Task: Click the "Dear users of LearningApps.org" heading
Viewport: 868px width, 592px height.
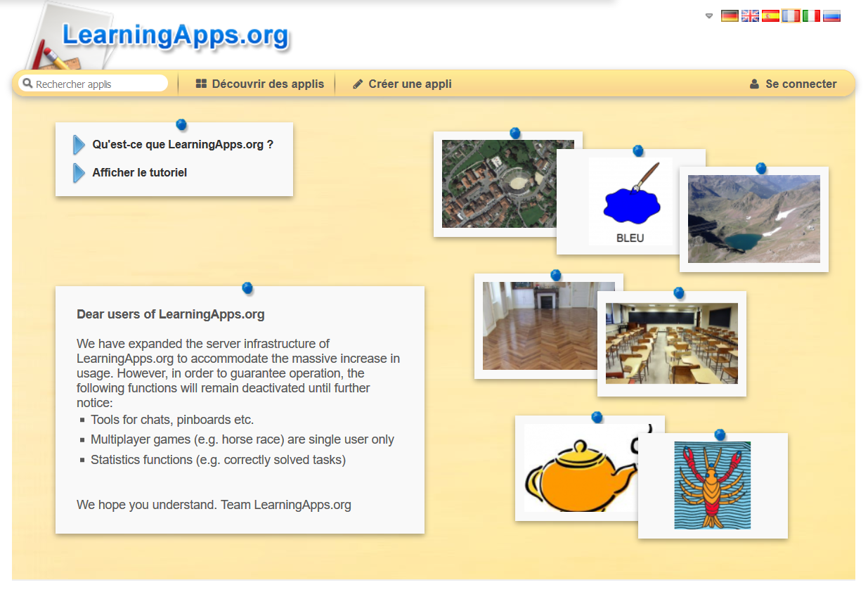Action: coord(171,314)
